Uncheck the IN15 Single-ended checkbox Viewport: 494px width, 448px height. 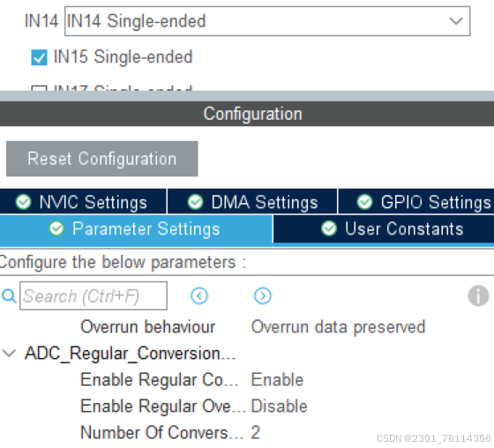pos(39,57)
